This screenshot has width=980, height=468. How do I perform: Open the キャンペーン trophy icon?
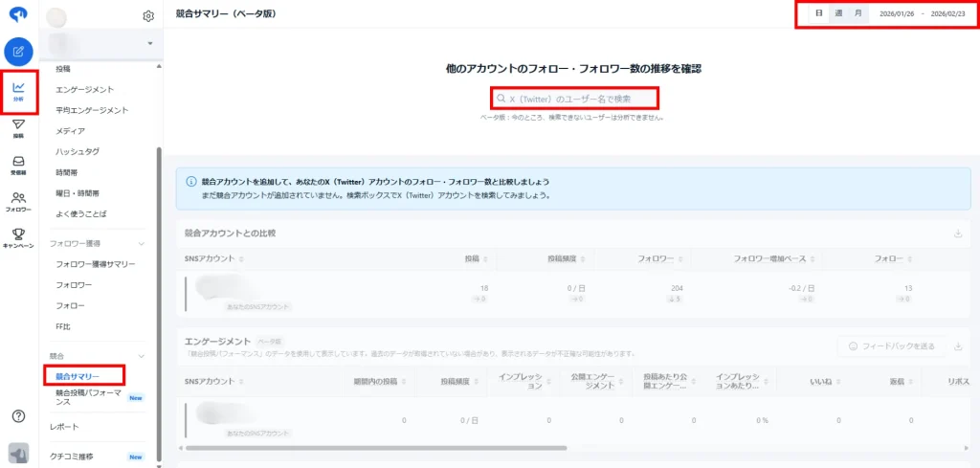click(x=18, y=237)
